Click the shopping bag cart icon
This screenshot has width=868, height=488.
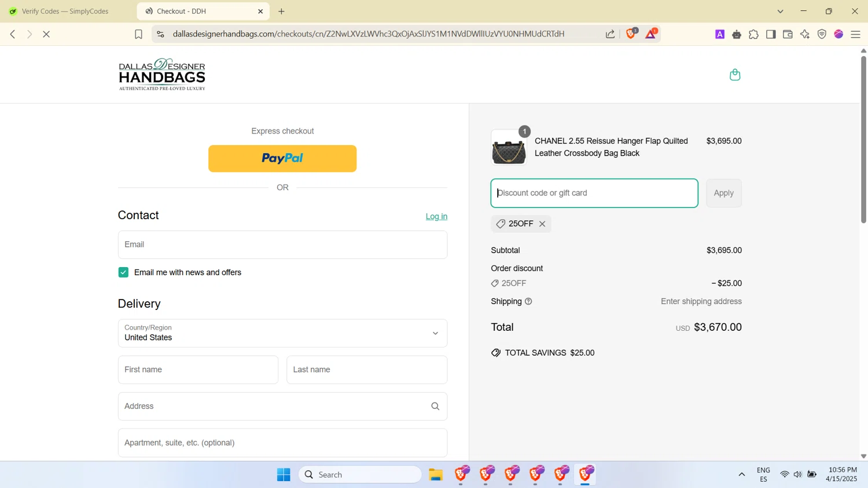[x=735, y=75]
